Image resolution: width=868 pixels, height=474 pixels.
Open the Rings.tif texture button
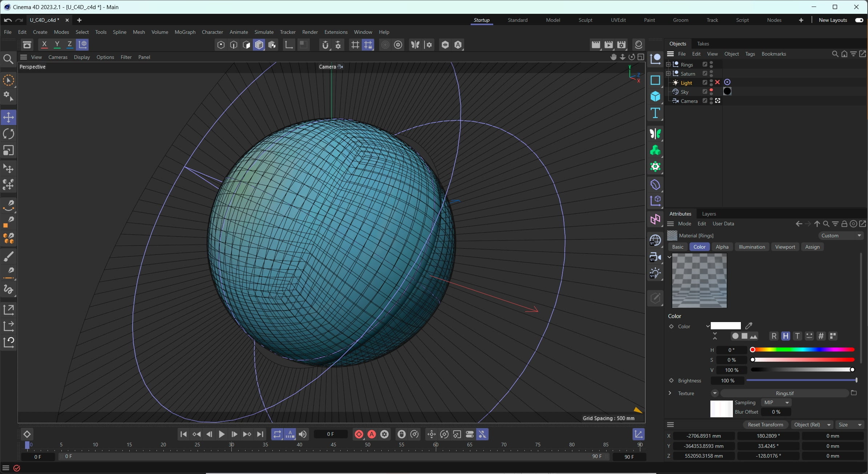point(784,393)
